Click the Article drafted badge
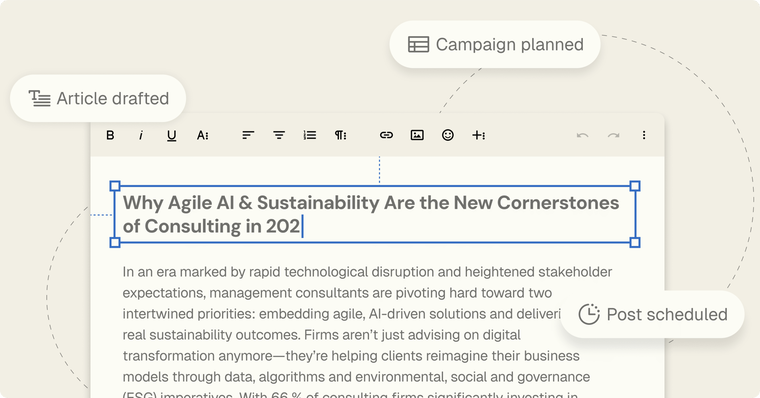 pyautogui.click(x=98, y=98)
